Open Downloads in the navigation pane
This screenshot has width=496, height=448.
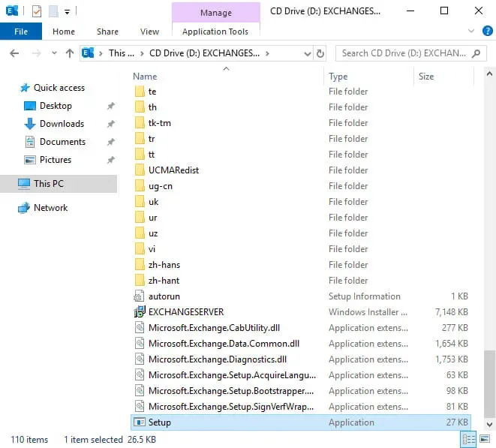coord(62,124)
